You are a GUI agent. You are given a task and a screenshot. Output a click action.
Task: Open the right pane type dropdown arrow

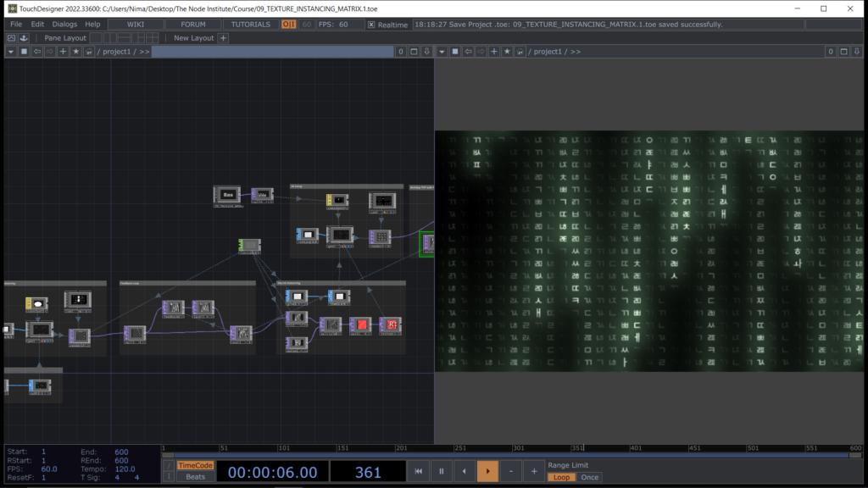pos(442,52)
